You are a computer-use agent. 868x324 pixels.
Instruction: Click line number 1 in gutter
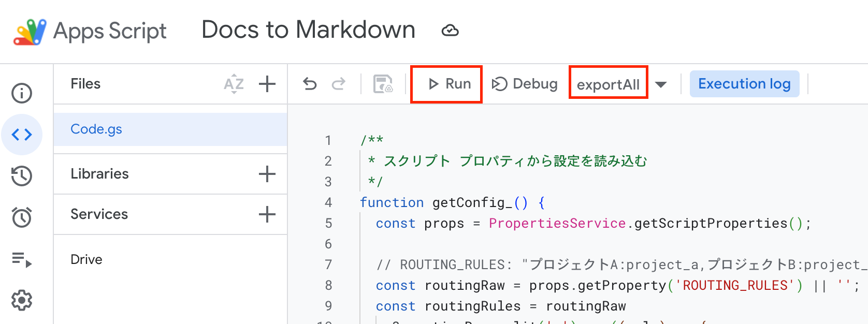pos(328,140)
